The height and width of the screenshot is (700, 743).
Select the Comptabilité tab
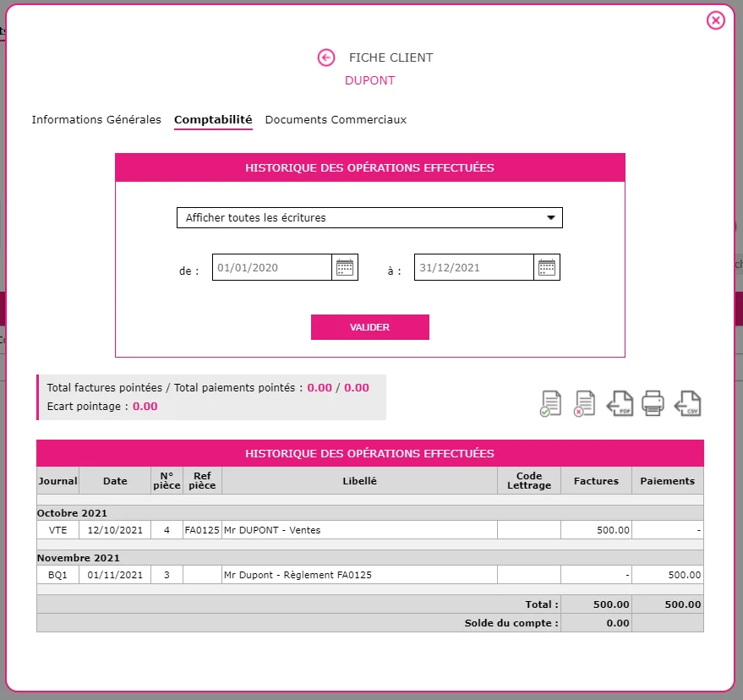pos(213,119)
